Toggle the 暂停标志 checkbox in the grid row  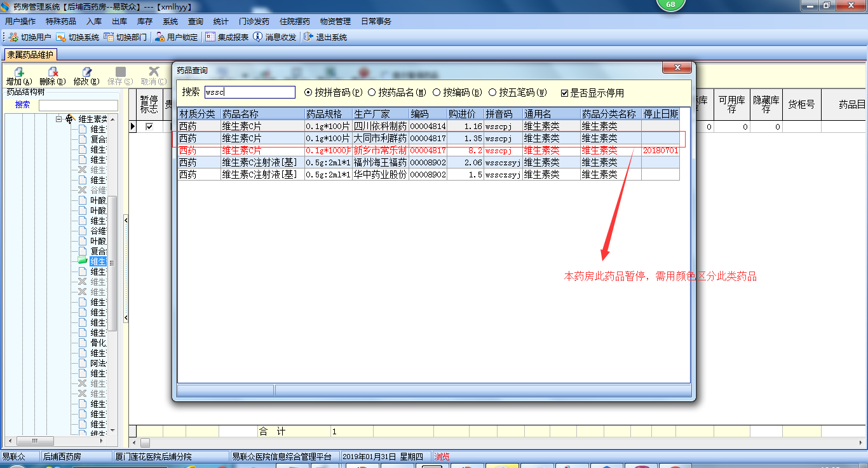click(x=149, y=127)
